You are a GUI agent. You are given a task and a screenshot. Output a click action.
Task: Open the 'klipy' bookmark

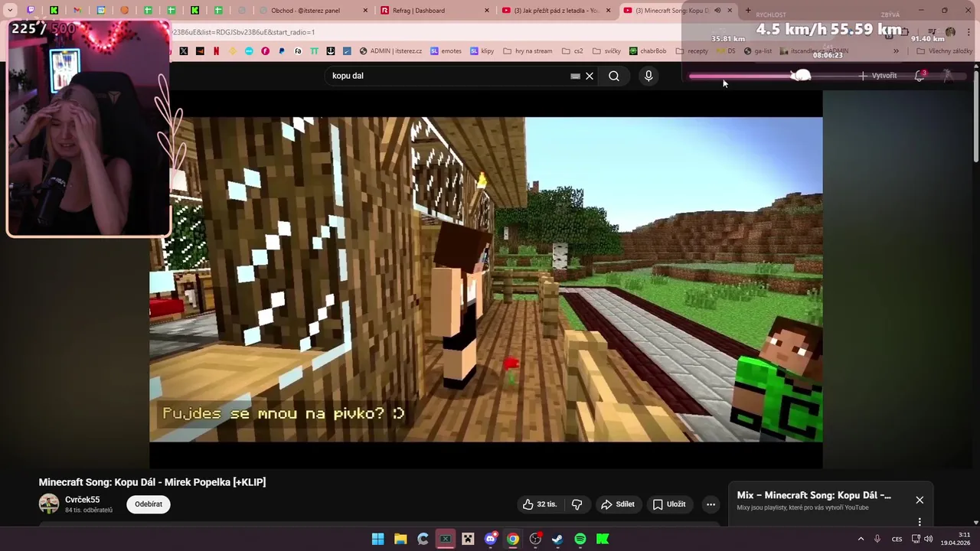(482, 51)
